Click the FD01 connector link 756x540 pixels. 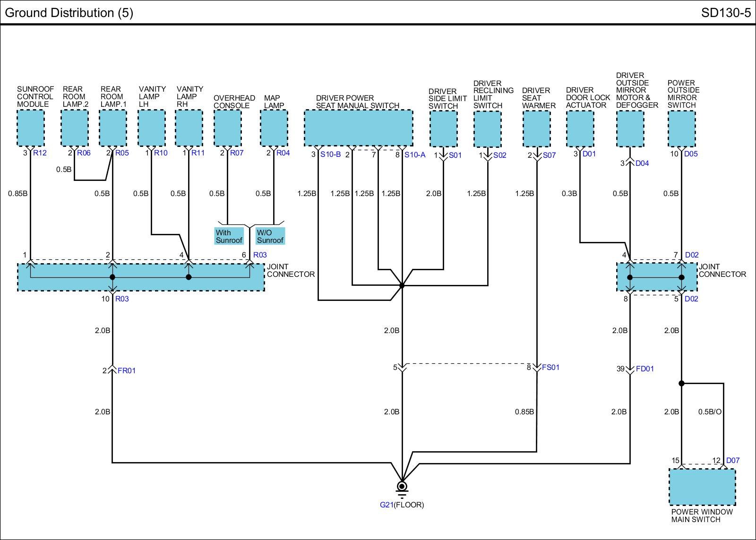point(644,369)
